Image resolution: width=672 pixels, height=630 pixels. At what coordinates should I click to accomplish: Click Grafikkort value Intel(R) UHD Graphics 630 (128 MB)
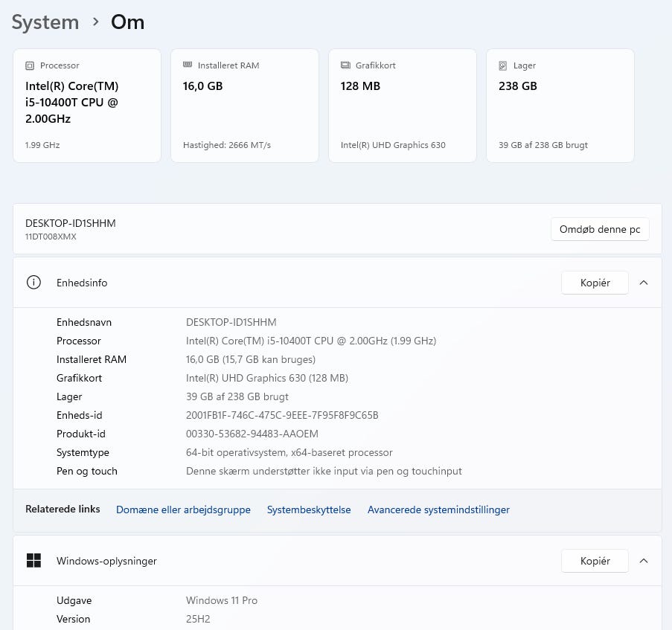(x=267, y=378)
